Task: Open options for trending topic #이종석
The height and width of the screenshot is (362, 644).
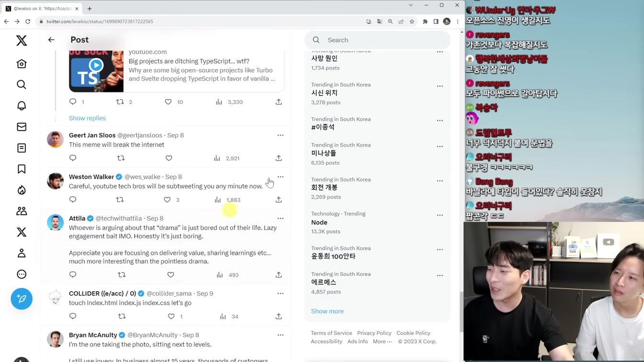Action: point(439,121)
